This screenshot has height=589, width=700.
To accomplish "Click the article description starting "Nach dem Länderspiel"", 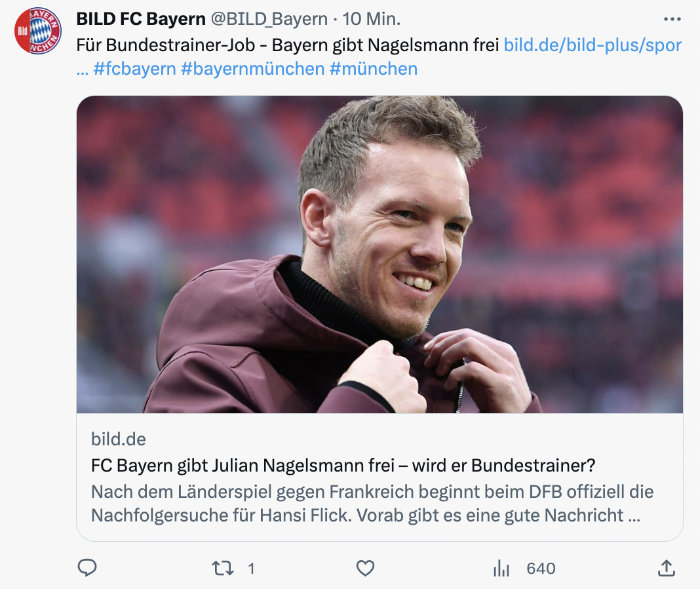I will tap(372, 503).
